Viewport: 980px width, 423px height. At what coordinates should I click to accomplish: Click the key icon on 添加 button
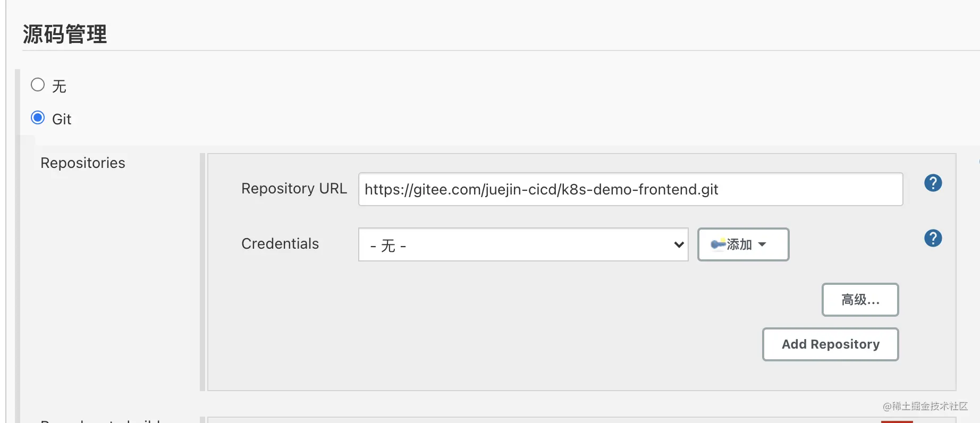[x=718, y=244]
